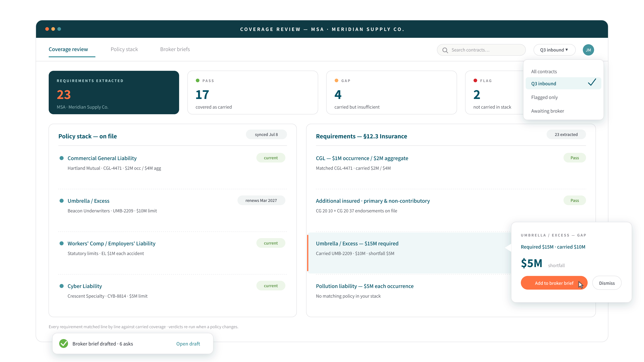644x362 pixels.
Task: Open the Additional insured requirement
Action: (x=373, y=201)
